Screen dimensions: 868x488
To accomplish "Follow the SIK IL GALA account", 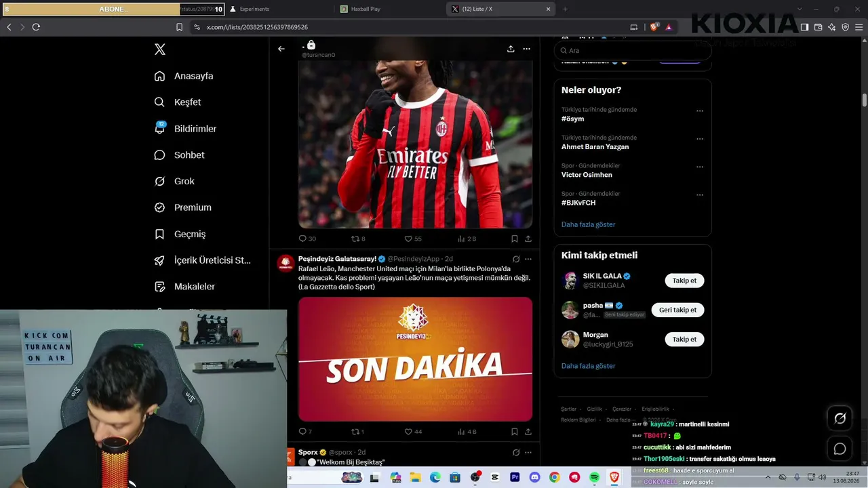I will click(x=684, y=281).
